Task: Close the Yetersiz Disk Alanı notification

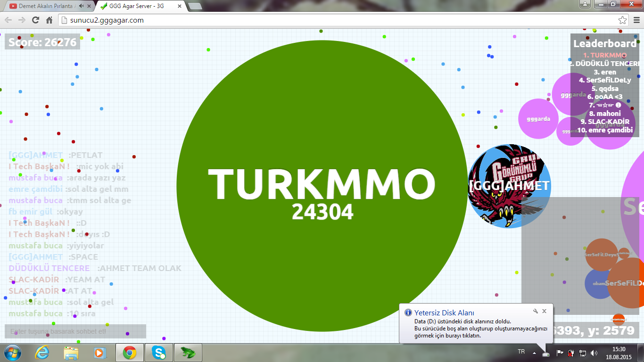Action: tap(544, 311)
